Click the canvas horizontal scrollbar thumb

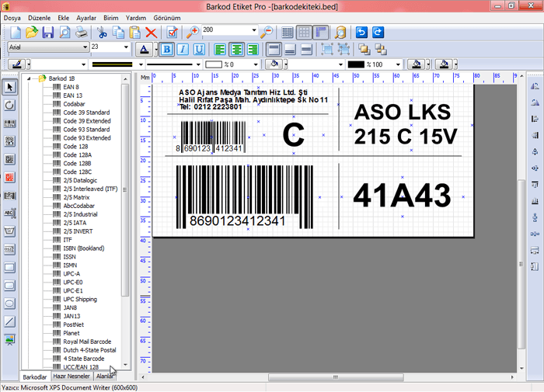336,377
